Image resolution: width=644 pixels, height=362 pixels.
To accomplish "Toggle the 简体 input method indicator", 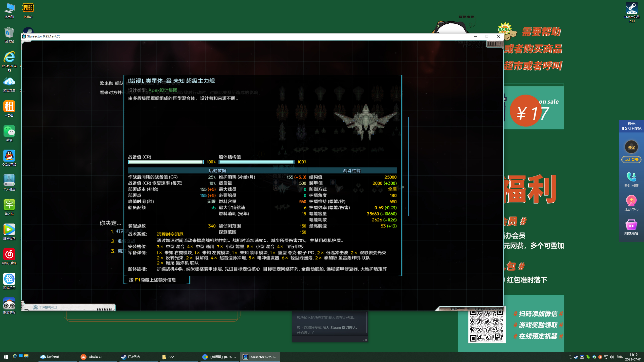I will 620,357.
